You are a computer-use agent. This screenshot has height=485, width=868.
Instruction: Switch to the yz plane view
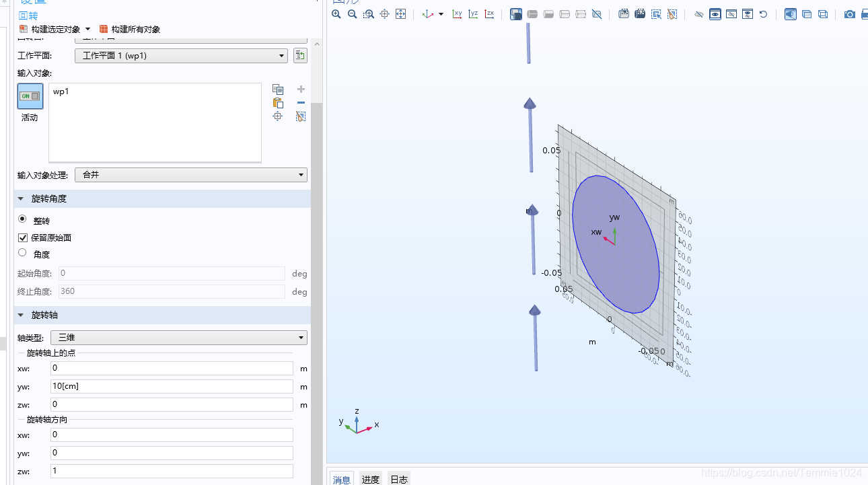pos(474,14)
